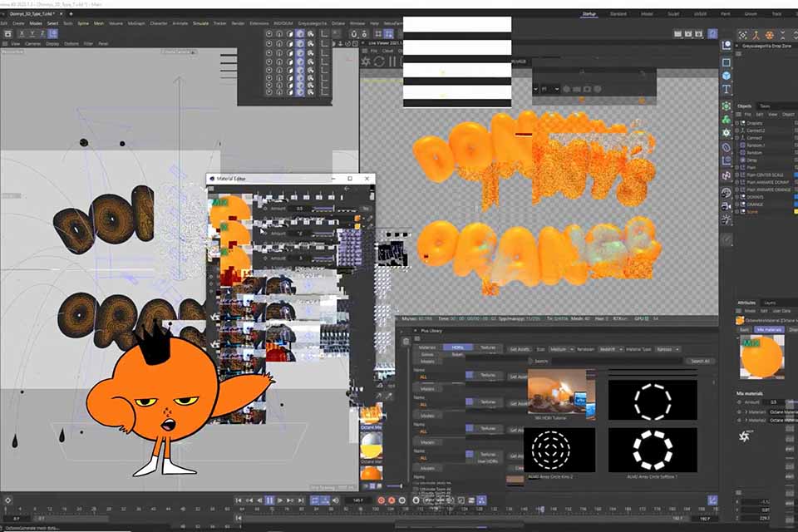
Task: Toggle the autokeying button
Action: pyautogui.click(x=392, y=500)
